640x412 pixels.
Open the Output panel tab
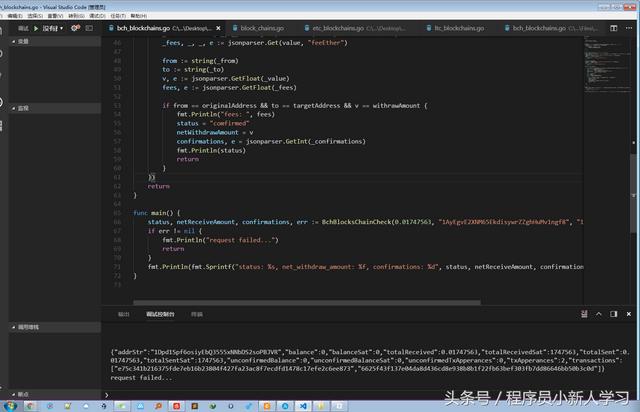click(124, 314)
